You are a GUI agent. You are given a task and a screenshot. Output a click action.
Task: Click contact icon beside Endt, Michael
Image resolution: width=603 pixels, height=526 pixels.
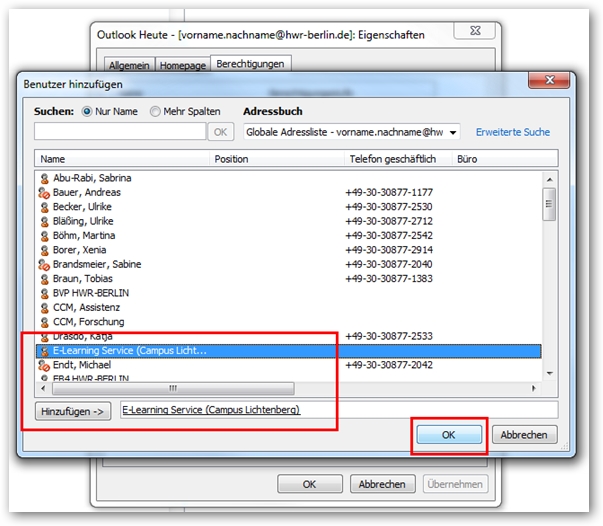44,365
